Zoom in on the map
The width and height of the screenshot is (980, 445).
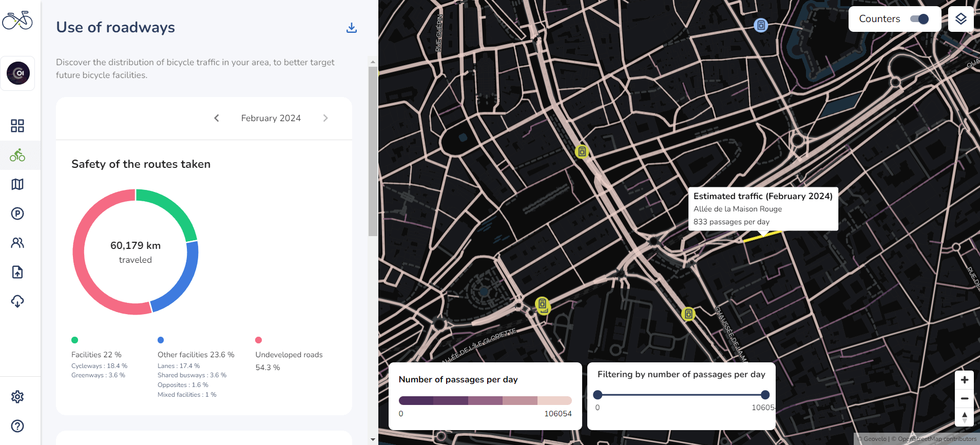click(964, 380)
